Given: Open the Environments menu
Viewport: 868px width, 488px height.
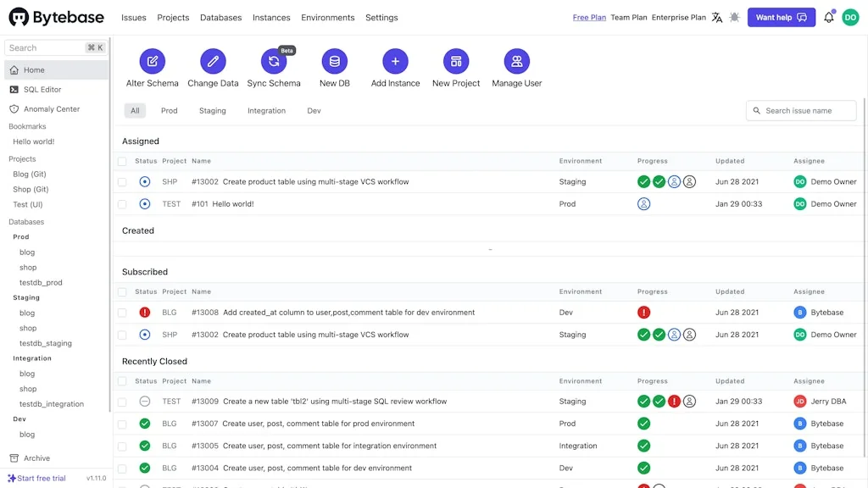Looking at the screenshot, I should (x=328, y=17).
